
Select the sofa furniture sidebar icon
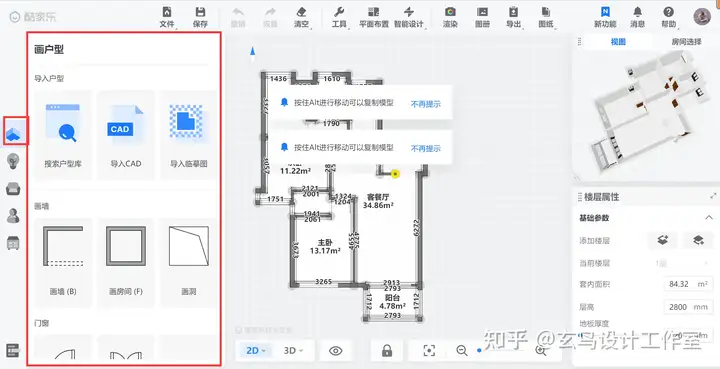click(13, 188)
